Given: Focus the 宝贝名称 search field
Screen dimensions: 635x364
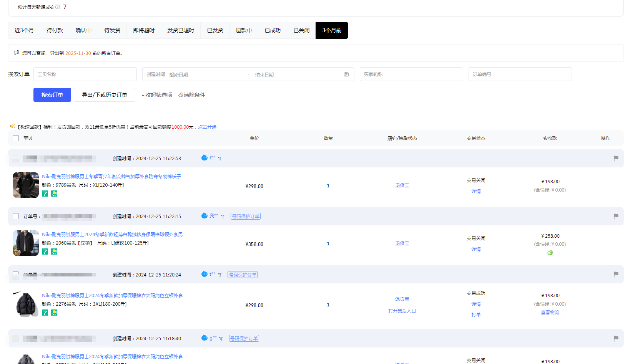Looking at the screenshot, I should [x=85, y=74].
